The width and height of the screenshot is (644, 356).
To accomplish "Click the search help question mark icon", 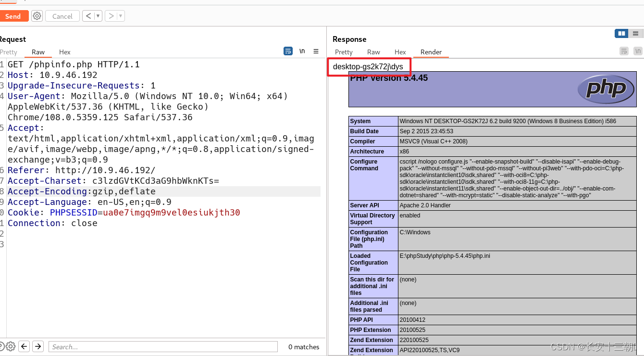I will coord(2,346).
